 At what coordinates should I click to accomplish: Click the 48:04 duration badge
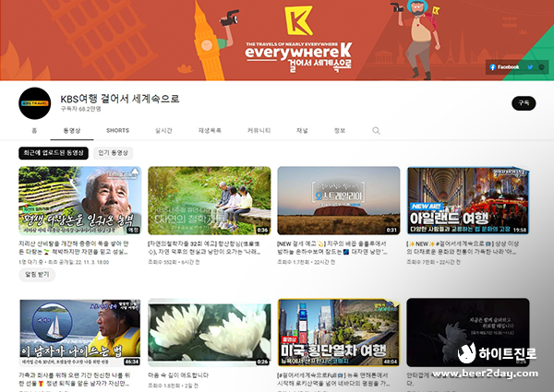[390, 362]
